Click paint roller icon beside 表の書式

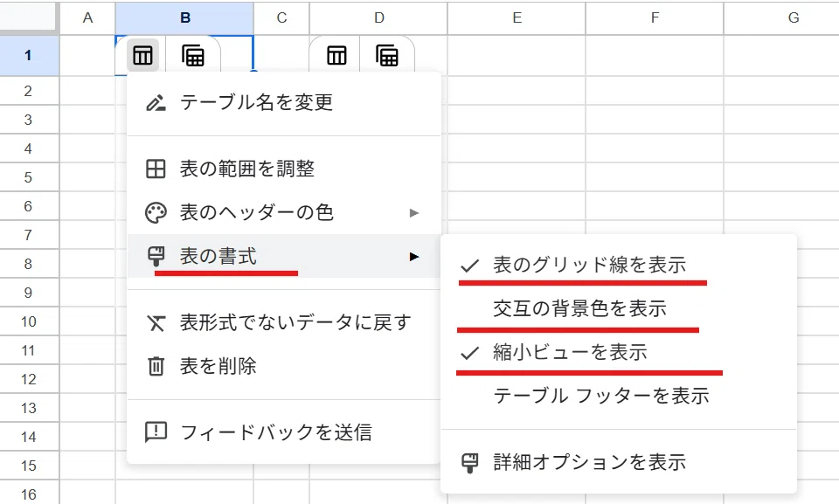tap(156, 256)
